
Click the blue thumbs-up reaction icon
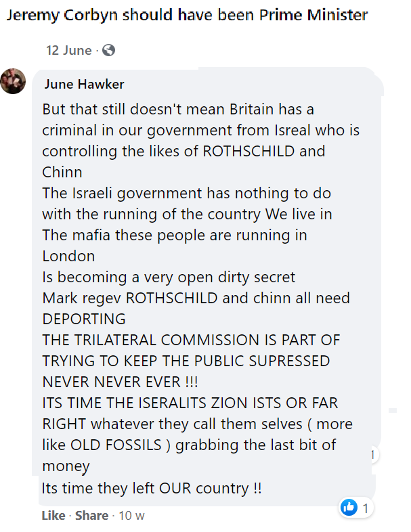coord(349,507)
